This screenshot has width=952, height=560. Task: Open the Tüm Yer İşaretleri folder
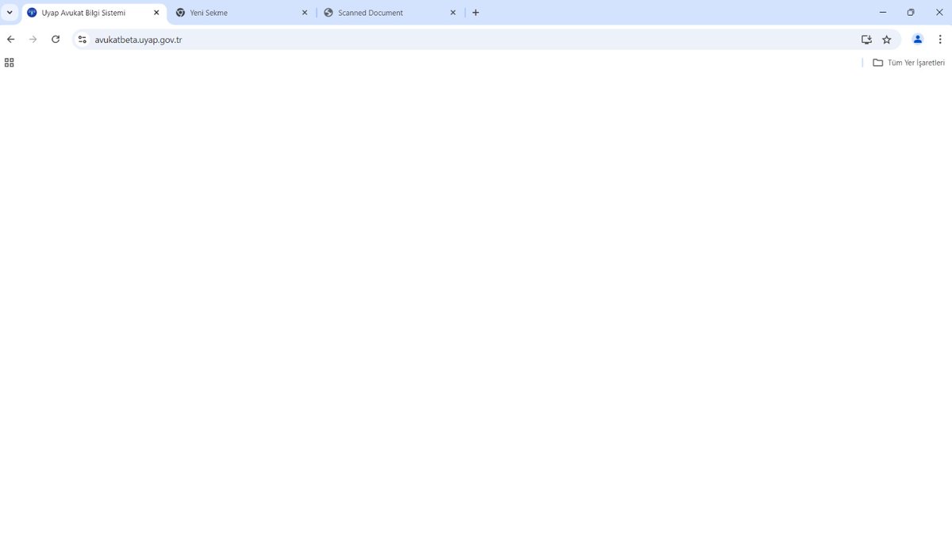pyautogui.click(x=908, y=63)
